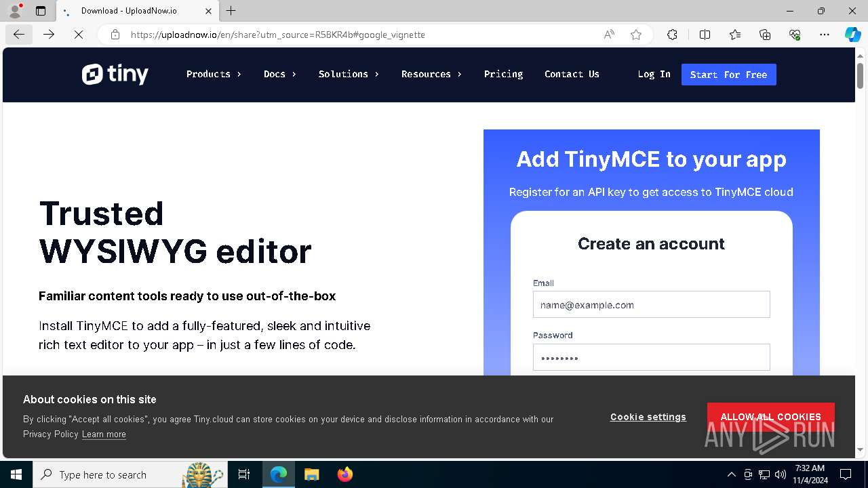Click the Password input field
Image resolution: width=868 pixels, height=488 pixels.
pos(651,357)
